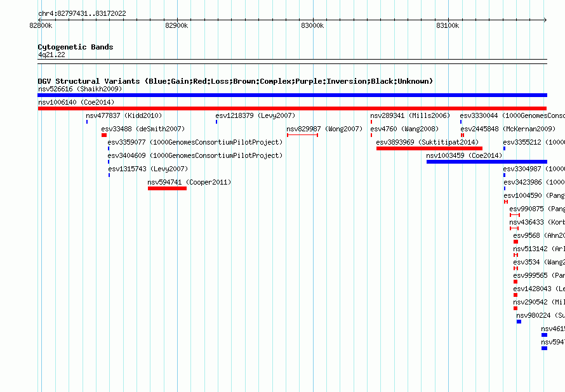Click the red nsv1006140 loss bar
Screen dimensions: 565x392
point(292,108)
